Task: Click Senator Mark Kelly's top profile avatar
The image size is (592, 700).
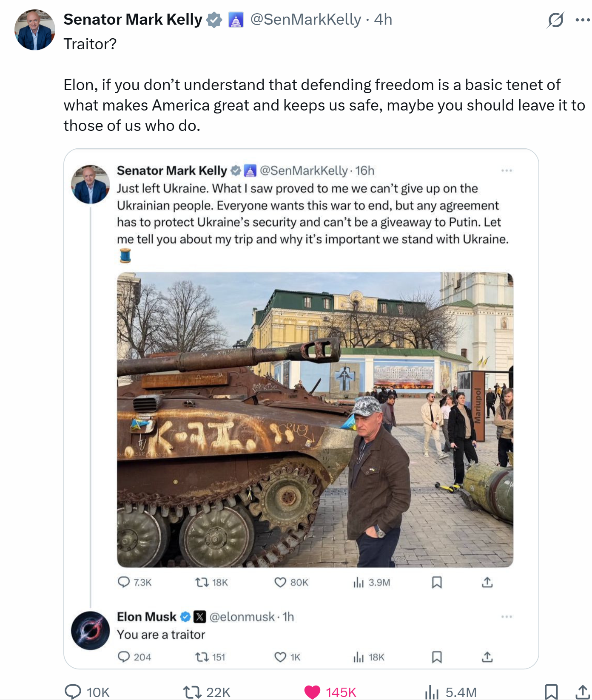Action: [35, 30]
